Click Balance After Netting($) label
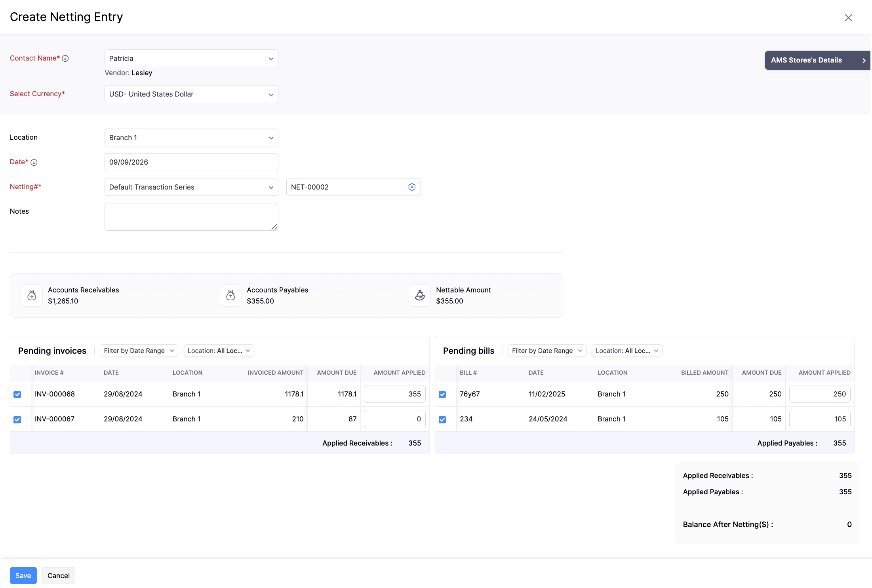Screen dimensions: 872x588 (x=728, y=524)
